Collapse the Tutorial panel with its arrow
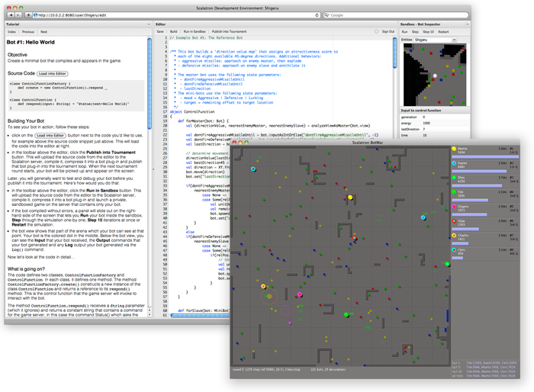Viewport: 534px width, 392px height. (x=149, y=24)
